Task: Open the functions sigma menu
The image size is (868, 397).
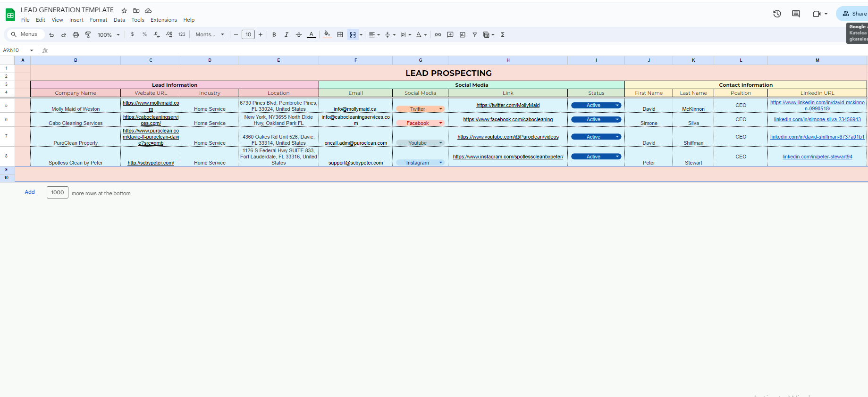Action: [503, 34]
